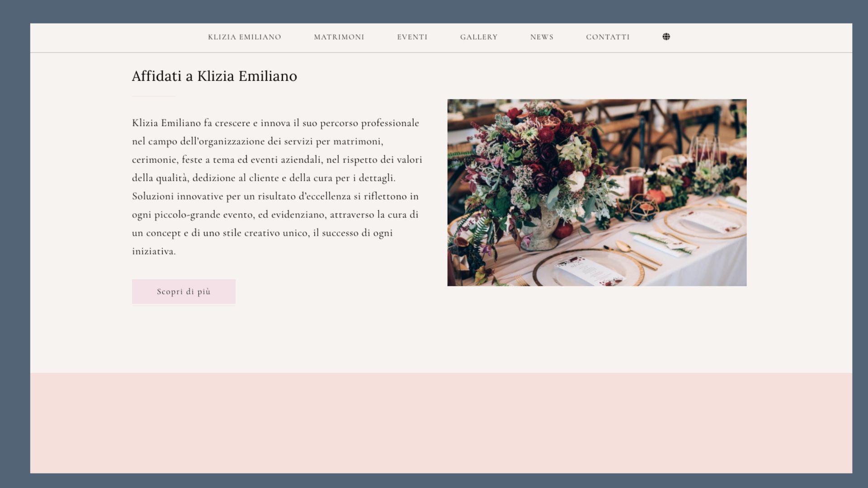
Task: Click the paragraph starting 'Klizia Emiliano fa crescere'
Action: click(277, 187)
